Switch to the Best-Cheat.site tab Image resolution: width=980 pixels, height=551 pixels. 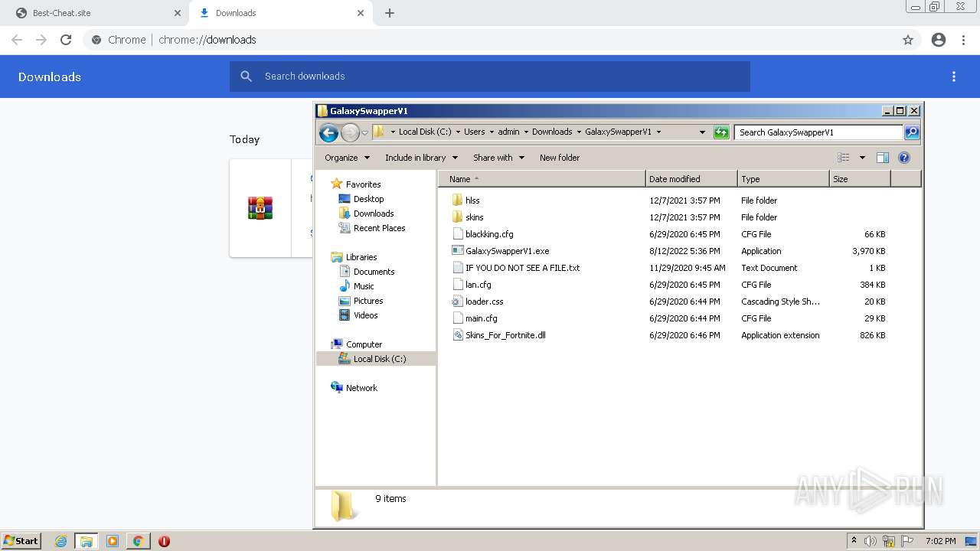point(95,13)
